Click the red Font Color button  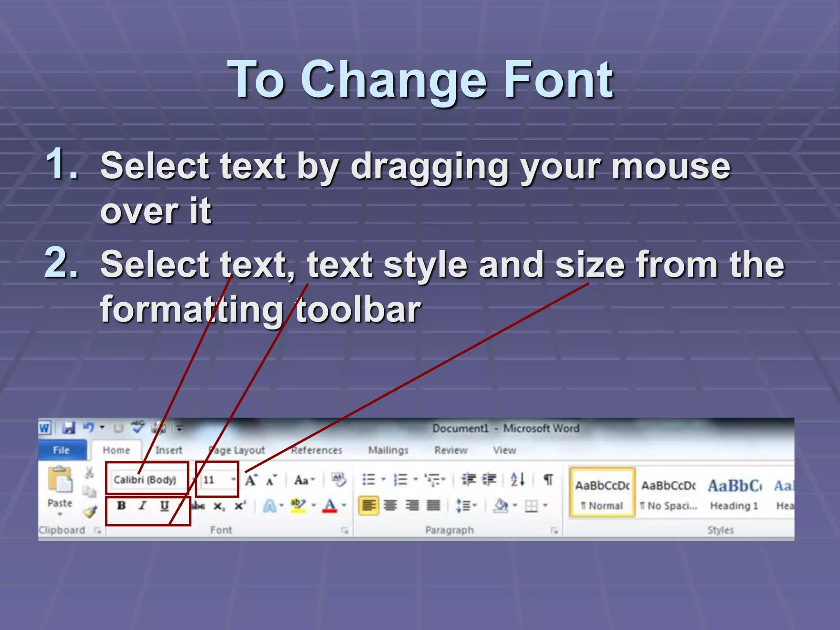(330, 505)
